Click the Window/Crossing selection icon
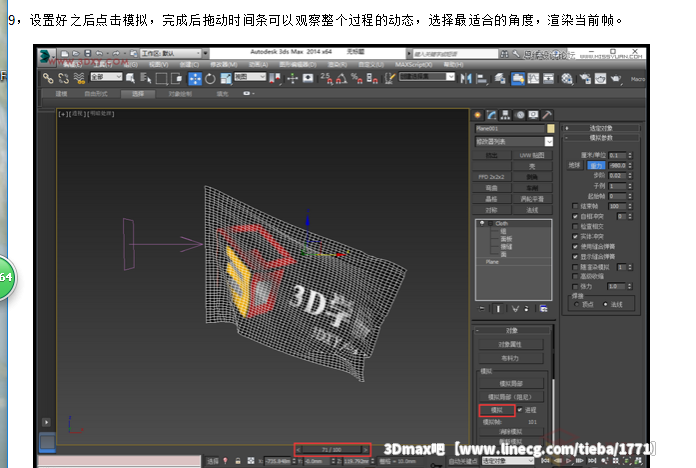 (x=177, y=79)
